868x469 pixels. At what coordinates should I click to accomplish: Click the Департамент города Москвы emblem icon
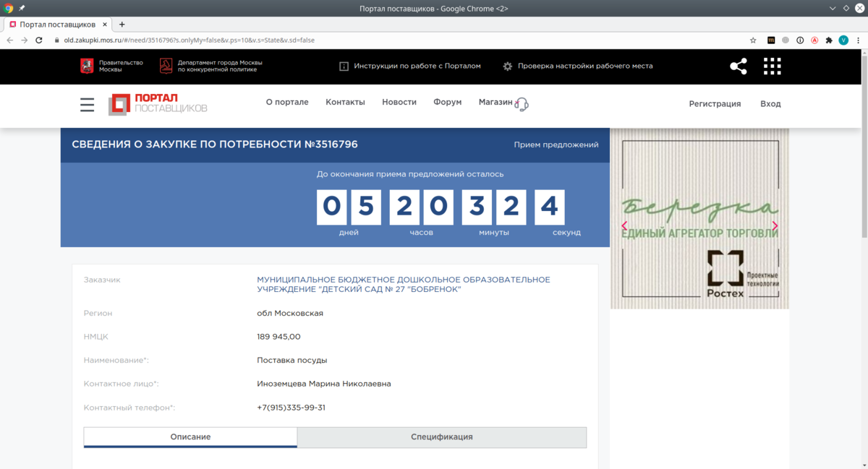click(166, 66)
